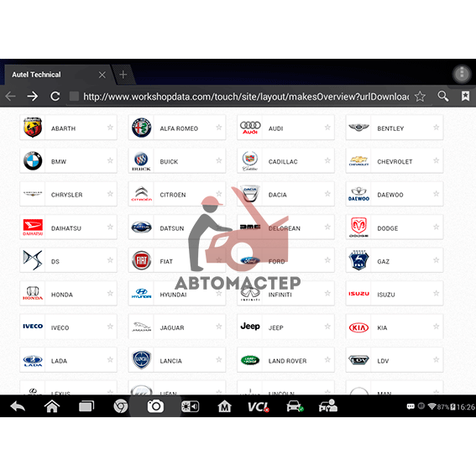Launch the Chrome browser icon in bottom bar
Viewport: 476px width, 476px height.
(121, 406)
